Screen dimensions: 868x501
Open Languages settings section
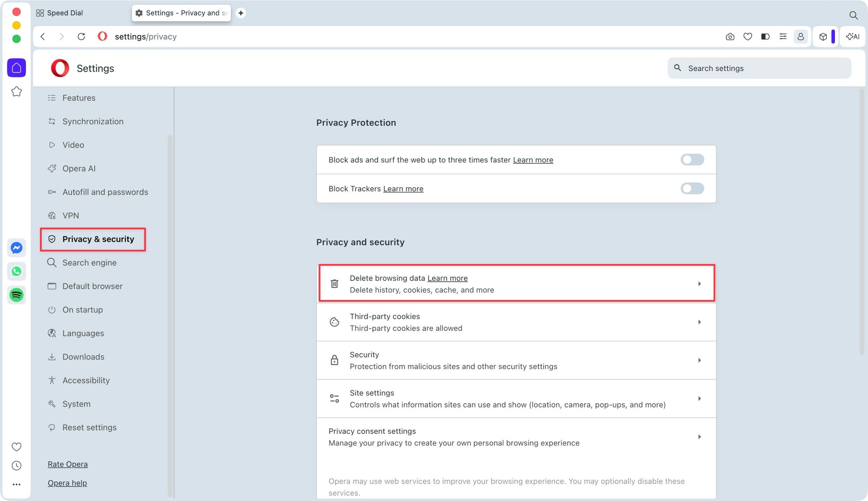83,333
